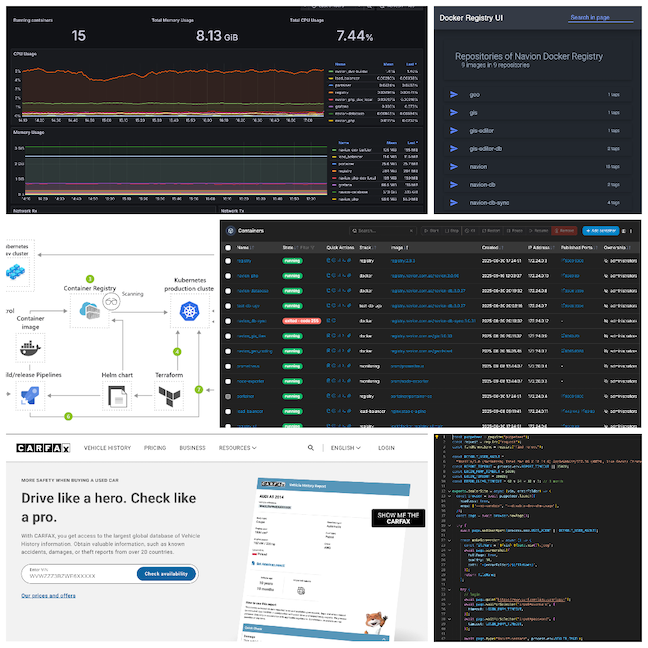This screenshot has height=648, width=648.
Task: Open inspect quick action for registry container
Action: (x=334, y=261)
